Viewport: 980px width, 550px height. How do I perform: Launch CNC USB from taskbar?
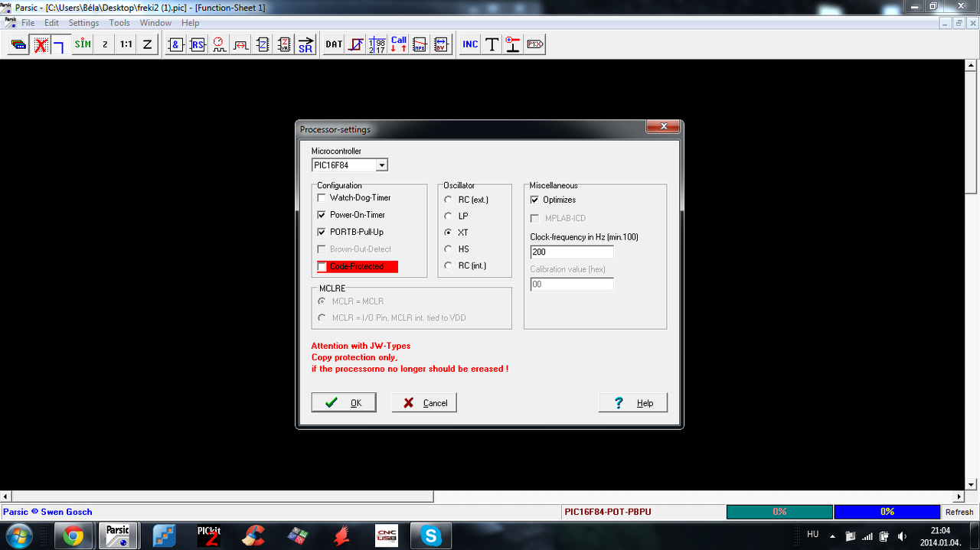point(386,535)
